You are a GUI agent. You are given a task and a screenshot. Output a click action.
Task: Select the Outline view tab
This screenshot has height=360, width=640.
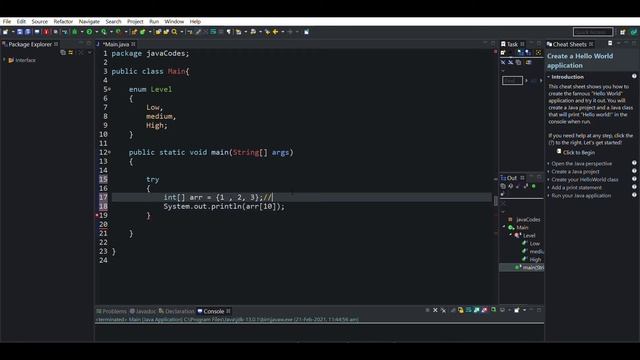[513, 178]
